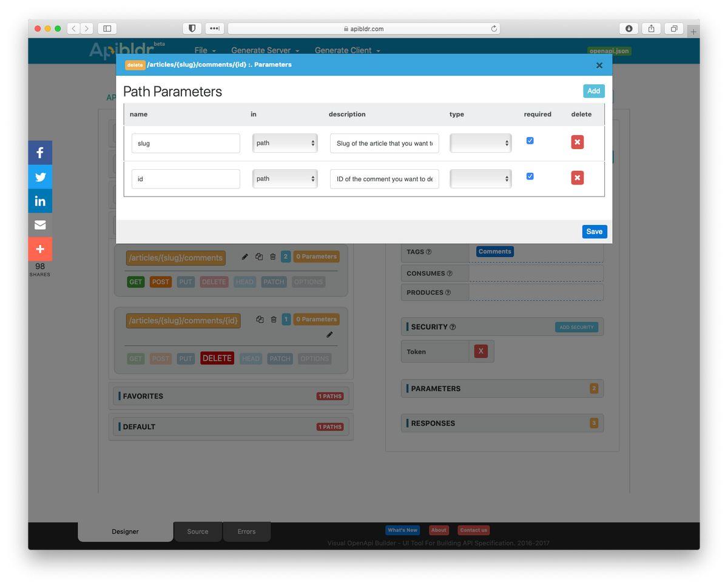Image resolution: width=728 pixels, height=587 pixels.
Task: Click trash icon for /articles/{slug}/comments/{id}
Action: point(273,320)
